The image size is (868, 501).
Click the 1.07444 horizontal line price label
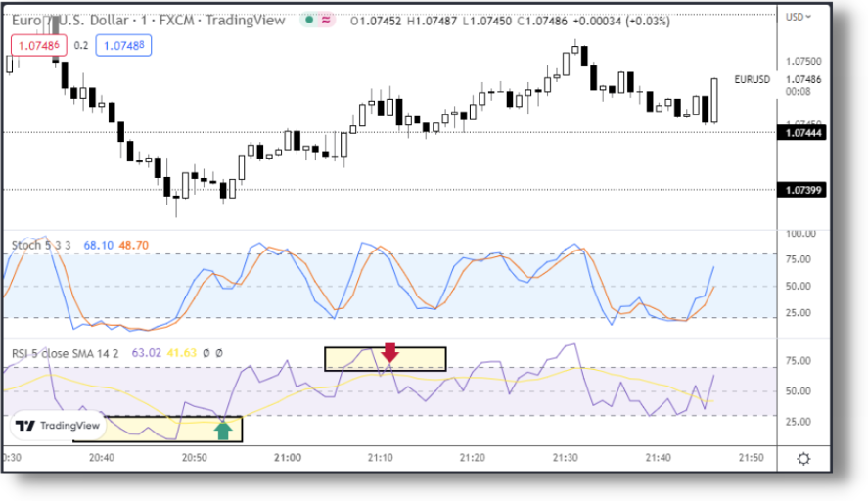click(x=802, y=133)
